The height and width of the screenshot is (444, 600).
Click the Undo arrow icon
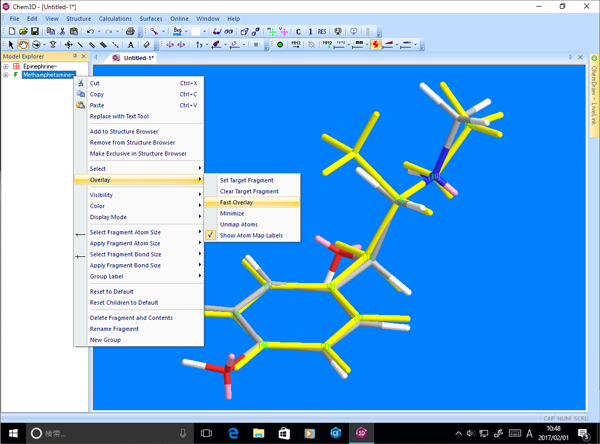pyautogui.click(x=92, y=32)
